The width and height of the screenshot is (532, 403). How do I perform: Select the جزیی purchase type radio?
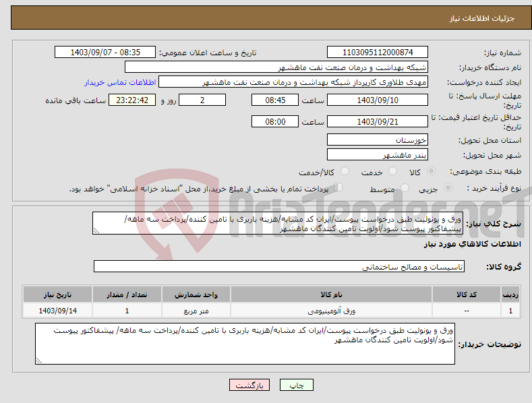tap(448, 188)
